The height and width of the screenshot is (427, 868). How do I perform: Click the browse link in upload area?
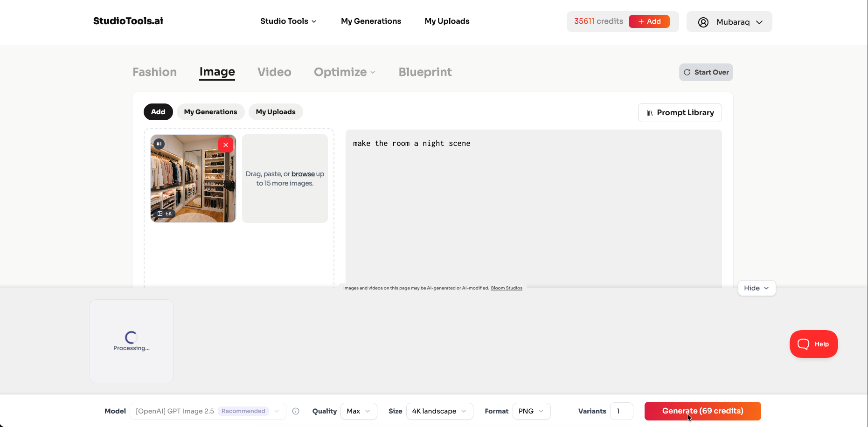[303, 174]
